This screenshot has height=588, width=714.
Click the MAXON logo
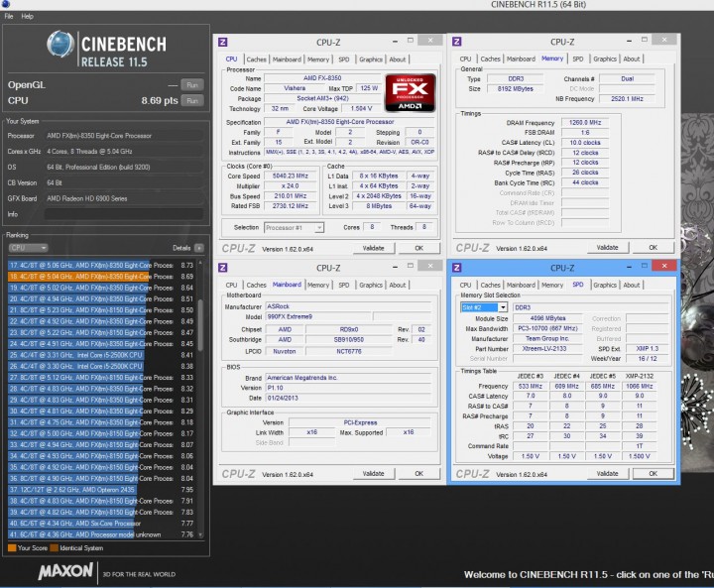tap(65, 571)
